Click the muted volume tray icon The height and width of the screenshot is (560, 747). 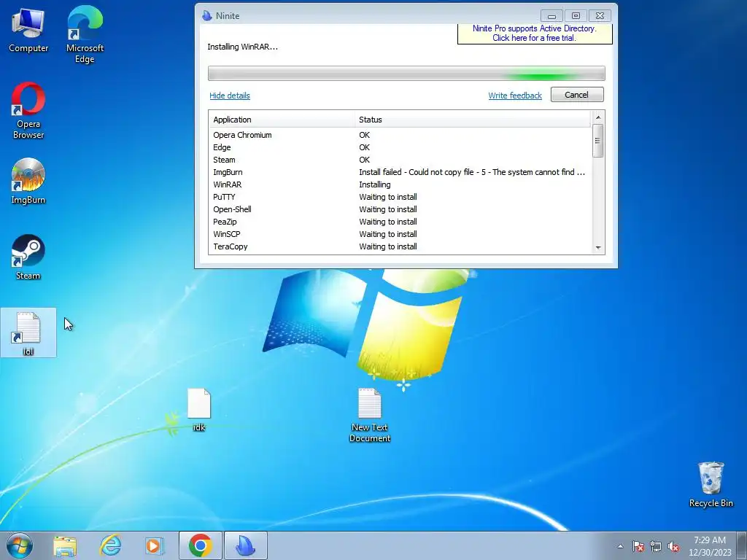coord(673,546)
